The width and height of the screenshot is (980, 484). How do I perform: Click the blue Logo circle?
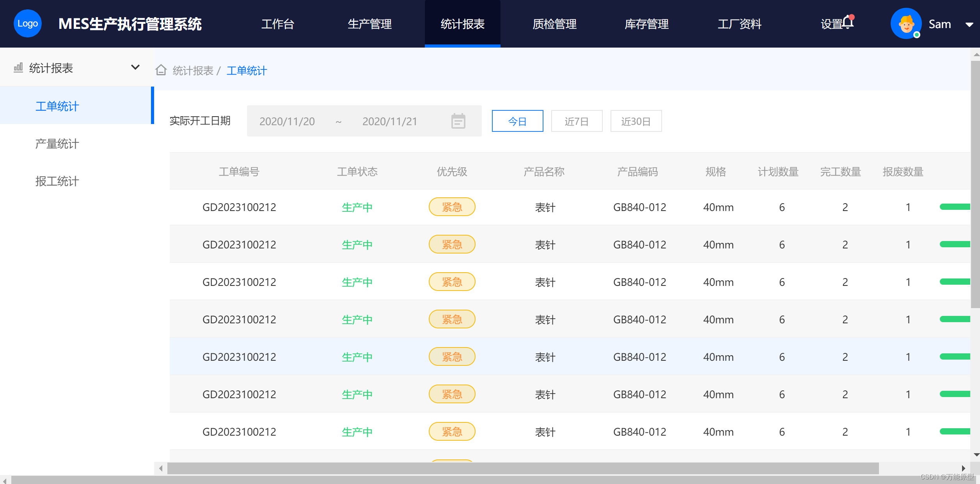(28, 24)
